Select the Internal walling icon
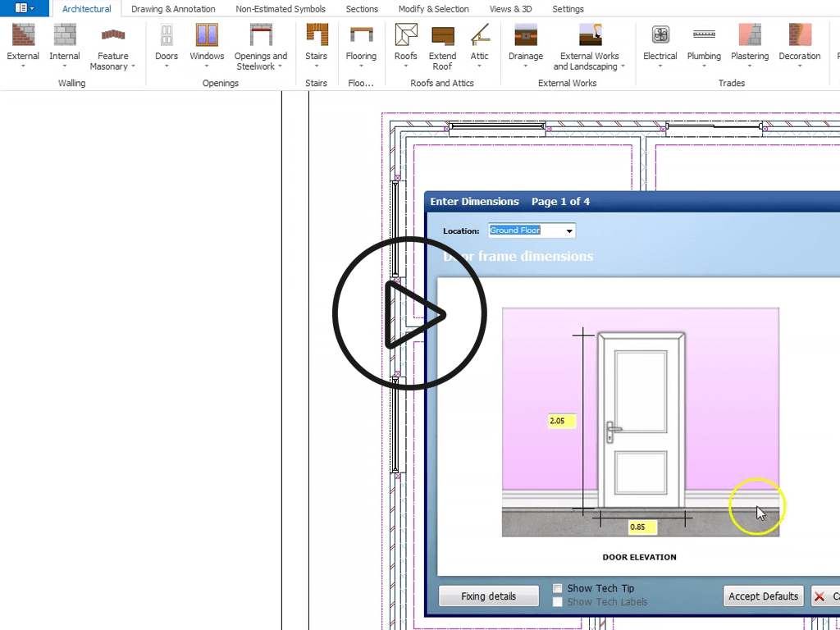Screen dimensions: 840x630 tap(65, 35)
